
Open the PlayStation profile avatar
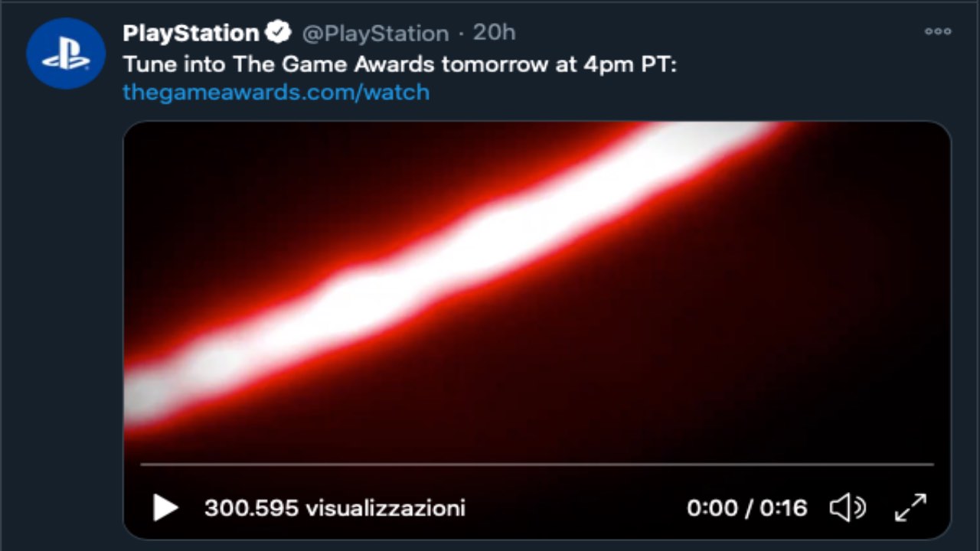point(66,54)
